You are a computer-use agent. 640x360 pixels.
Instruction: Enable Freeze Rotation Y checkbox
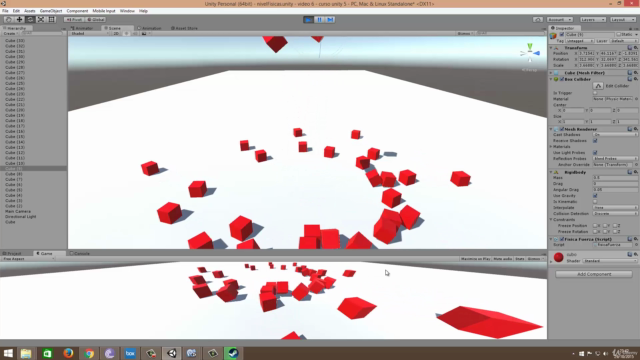605,231
